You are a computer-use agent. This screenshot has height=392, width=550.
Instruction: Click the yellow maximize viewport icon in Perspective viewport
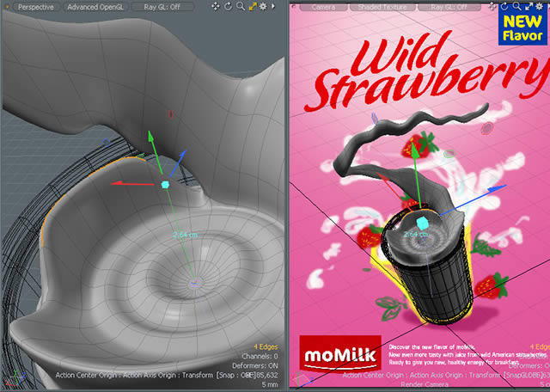[252, 6]
